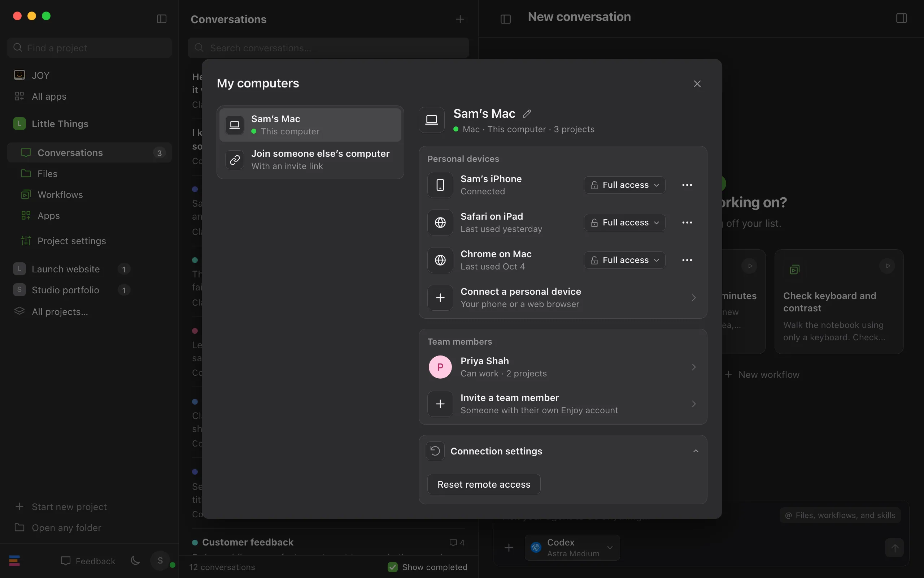This screenshot has height=578, width=924.
Task: Open Apps in the project sidebar
Action: 90,216
